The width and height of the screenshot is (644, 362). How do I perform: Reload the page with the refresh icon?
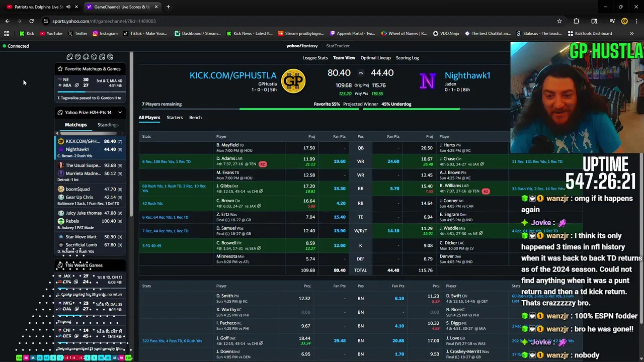point(31,21)
